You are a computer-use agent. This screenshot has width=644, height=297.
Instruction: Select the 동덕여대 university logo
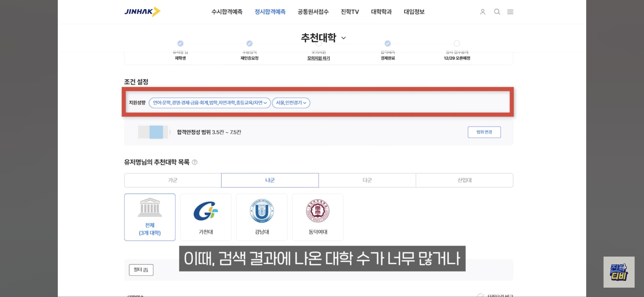(318, 211)
